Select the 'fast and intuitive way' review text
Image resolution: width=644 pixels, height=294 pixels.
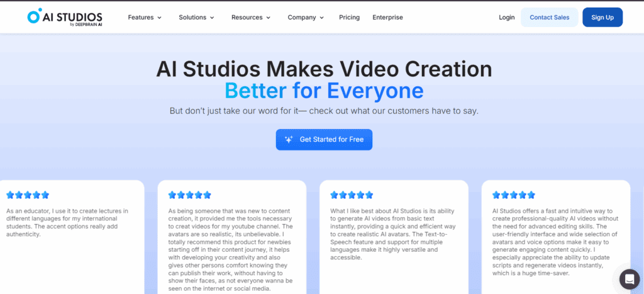point(555,242)
